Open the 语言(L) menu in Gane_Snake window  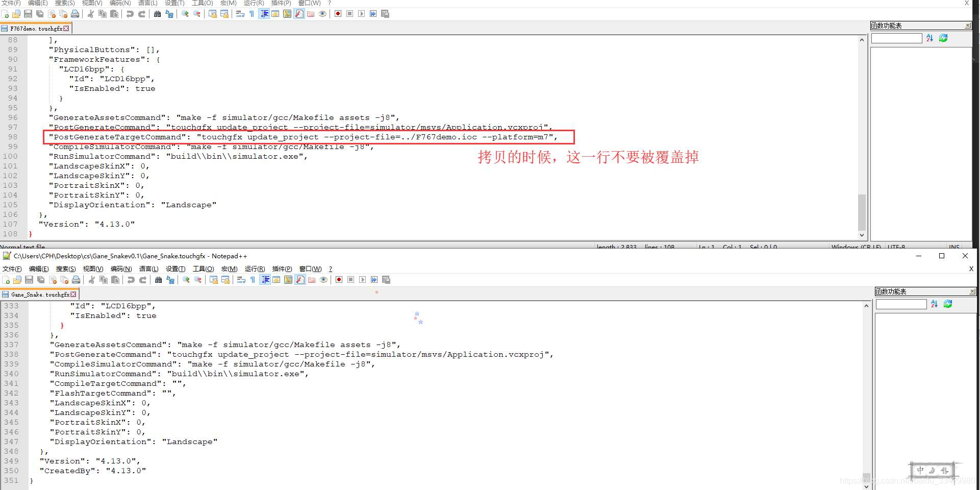point(148,269)
